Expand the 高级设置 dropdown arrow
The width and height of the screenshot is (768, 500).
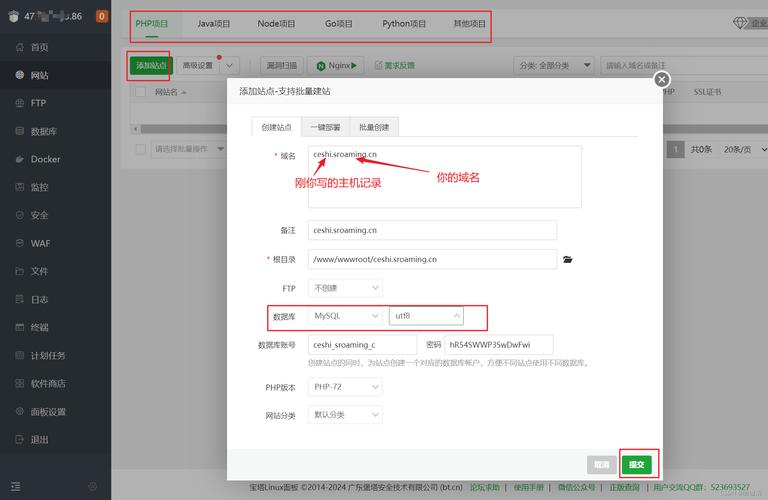(229, 65)
